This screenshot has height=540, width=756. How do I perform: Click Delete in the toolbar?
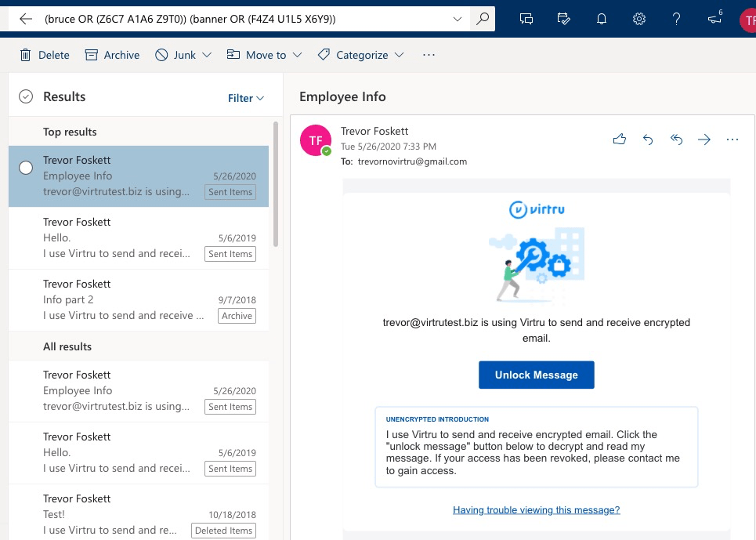[45, 55]
